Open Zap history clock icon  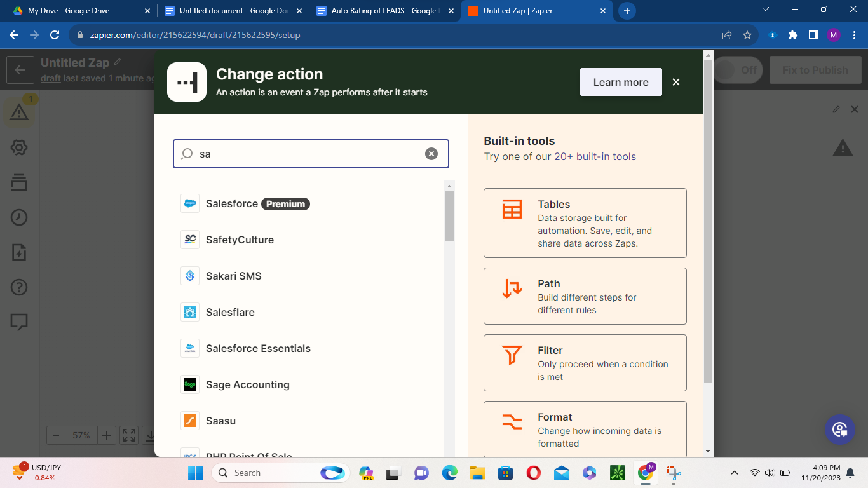click(x=19, y=217)
